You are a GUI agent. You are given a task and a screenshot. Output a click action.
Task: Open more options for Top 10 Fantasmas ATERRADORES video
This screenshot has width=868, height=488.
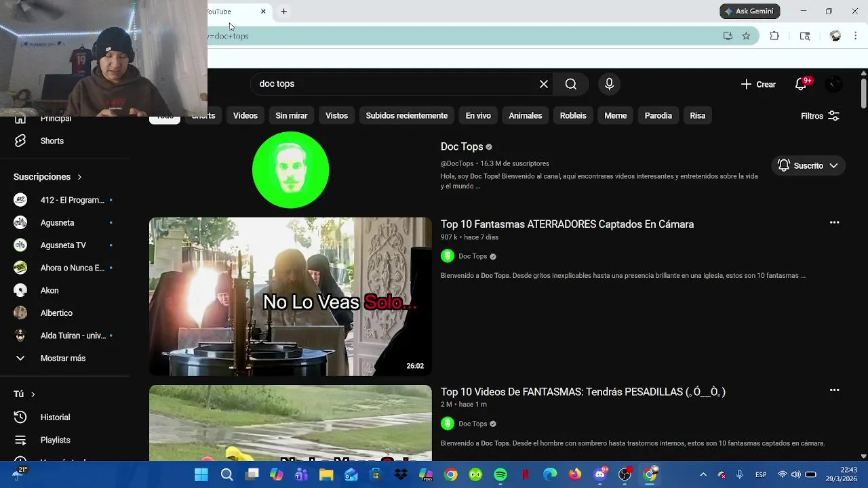coord(834,222)
